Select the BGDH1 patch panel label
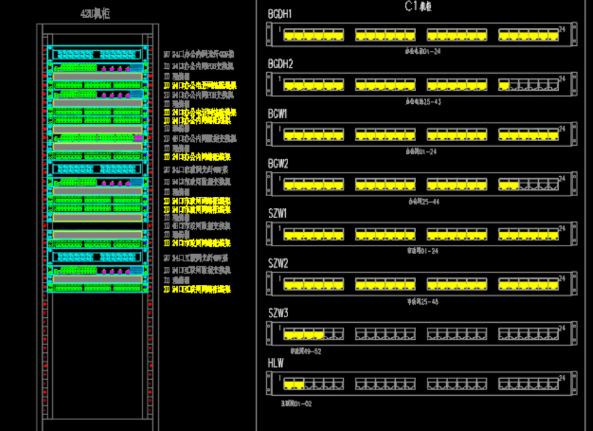This screenshot has height=431, width=593. pos(279,14)
